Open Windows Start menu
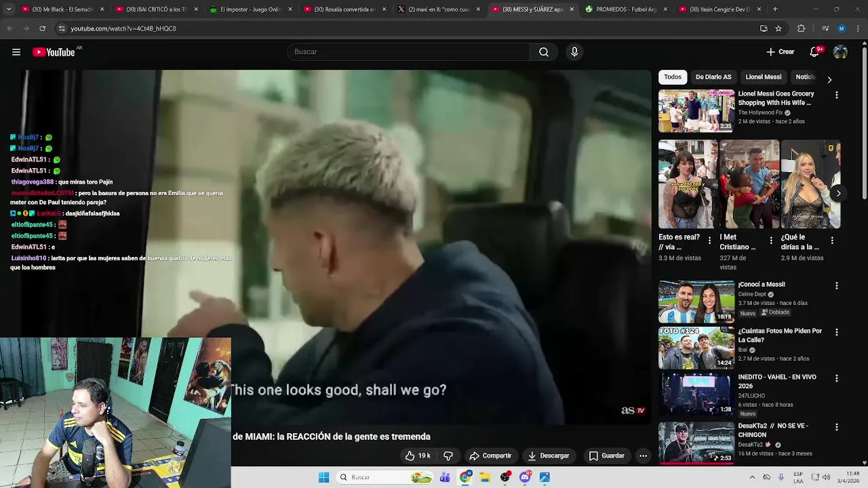 [324, 477]
